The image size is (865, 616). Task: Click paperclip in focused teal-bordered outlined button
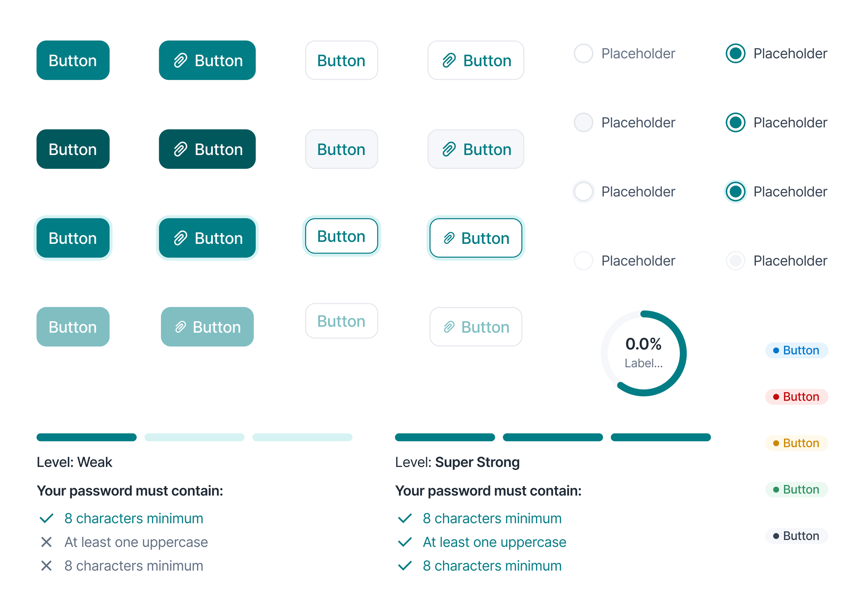tap(449, 238)
